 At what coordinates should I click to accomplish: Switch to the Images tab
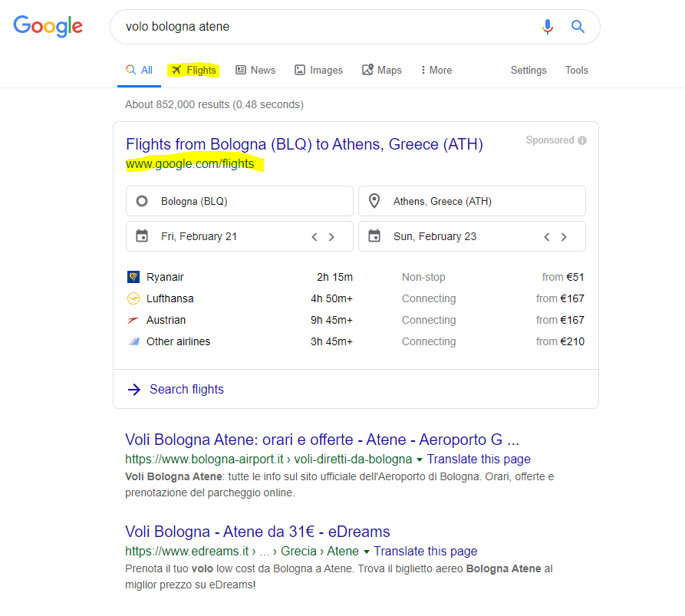click(x=318, y=70)
